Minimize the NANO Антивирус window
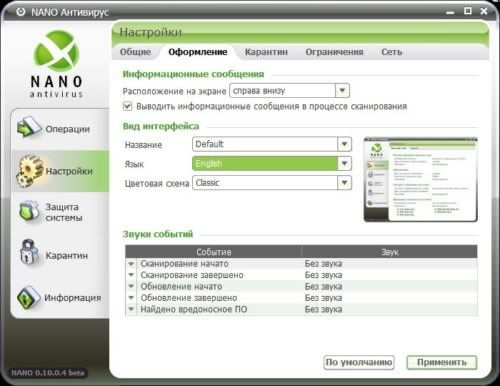 (x=450, y=12)
